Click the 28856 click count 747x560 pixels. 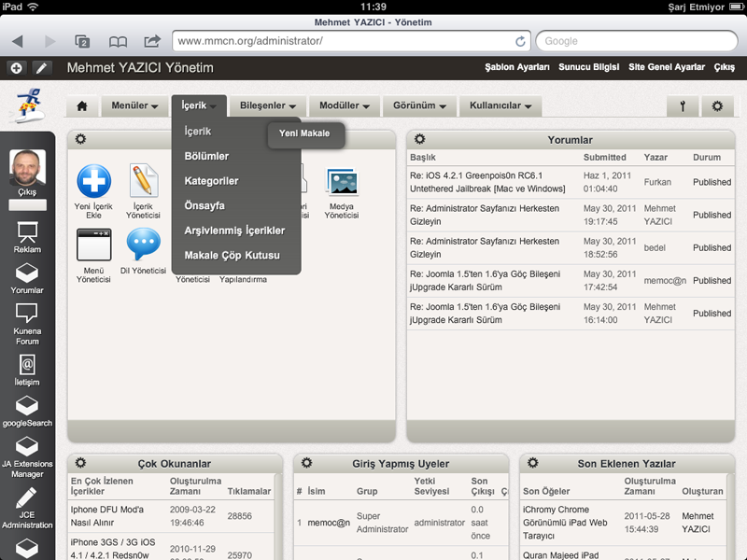click(240, 516)
